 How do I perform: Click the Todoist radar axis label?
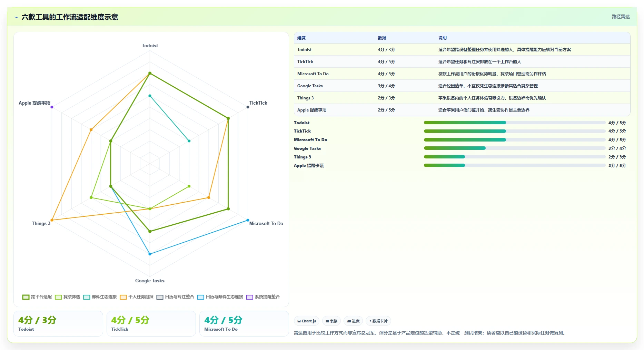[x=150, y=46]
